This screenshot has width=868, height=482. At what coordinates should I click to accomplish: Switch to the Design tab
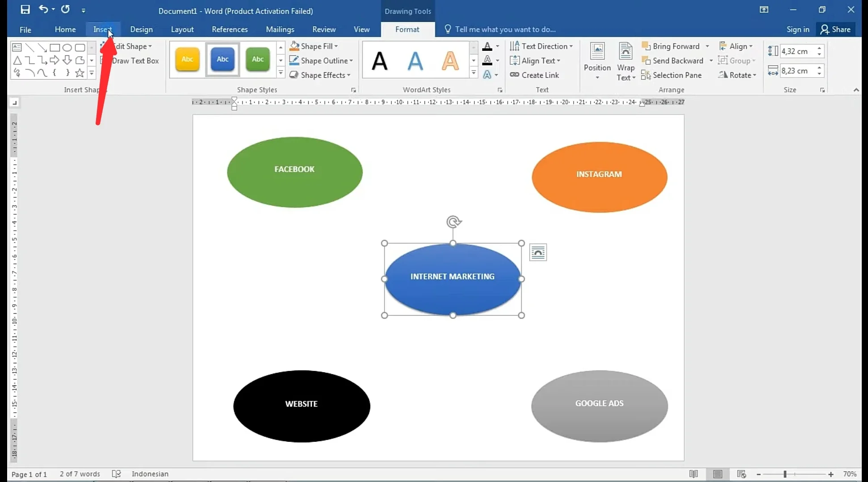point(141,29)
